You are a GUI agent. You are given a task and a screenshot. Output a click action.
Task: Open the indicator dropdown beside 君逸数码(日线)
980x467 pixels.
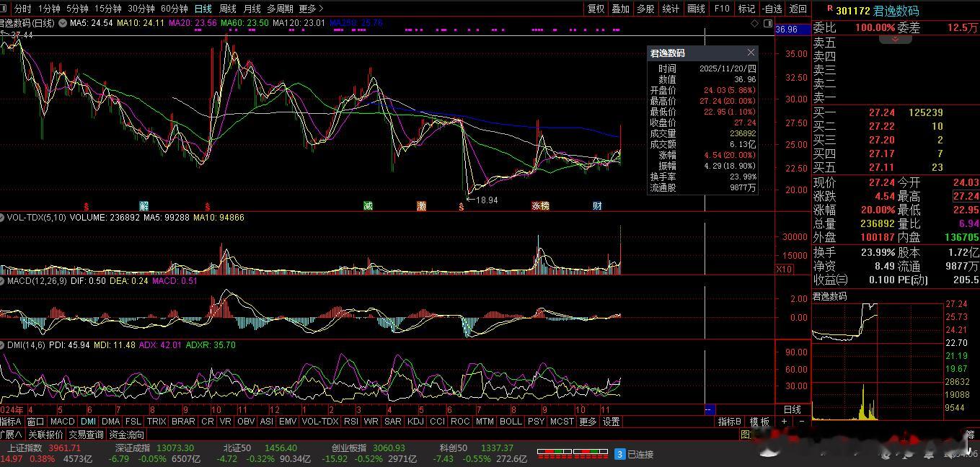62,23
